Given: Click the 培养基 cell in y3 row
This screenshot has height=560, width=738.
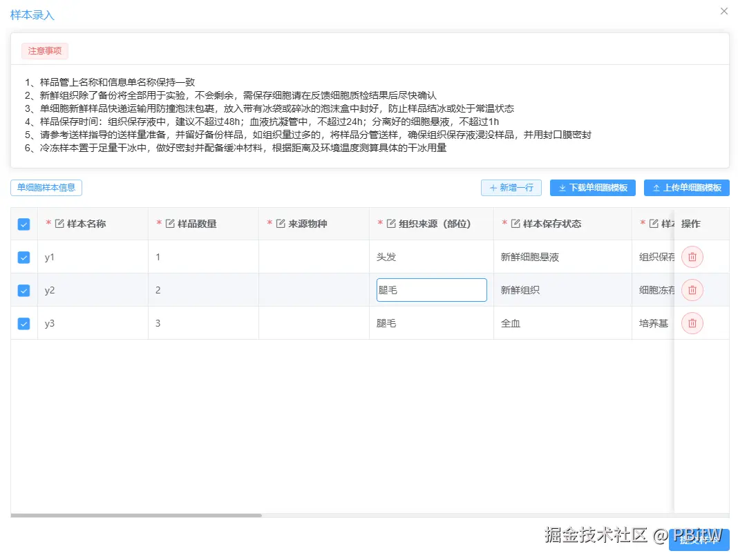Looking at the screenshot, I should pyautogui.click(x=654, y=323).
